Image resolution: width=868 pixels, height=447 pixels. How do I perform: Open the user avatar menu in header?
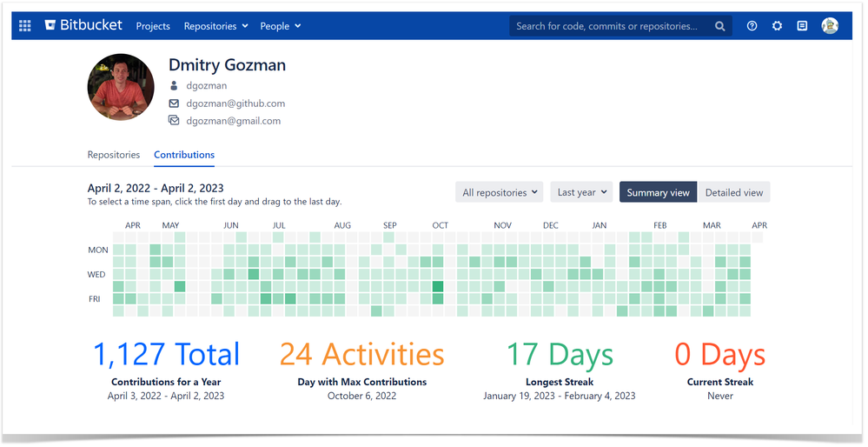point(830,25)
